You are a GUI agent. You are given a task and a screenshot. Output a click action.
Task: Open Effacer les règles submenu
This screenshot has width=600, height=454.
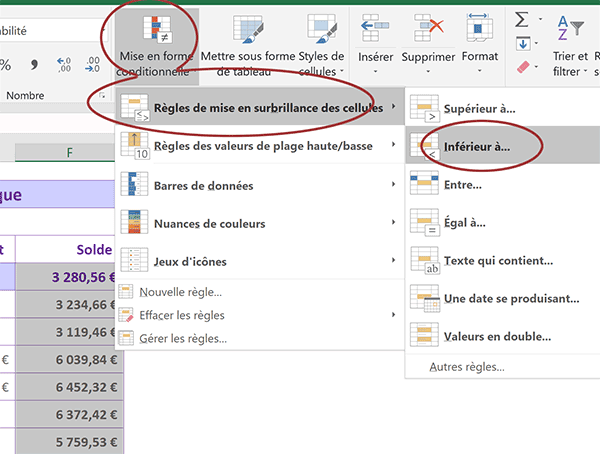(260, 315)
